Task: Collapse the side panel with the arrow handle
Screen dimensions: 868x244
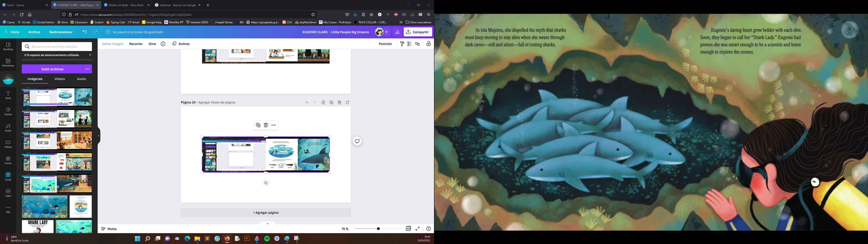Action: click(x=99, y=136)
